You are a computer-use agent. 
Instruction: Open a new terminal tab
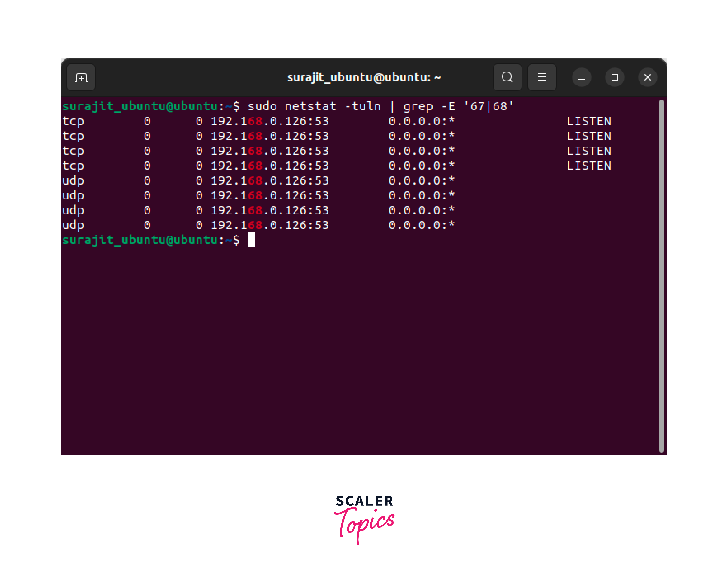pos(81,77)
